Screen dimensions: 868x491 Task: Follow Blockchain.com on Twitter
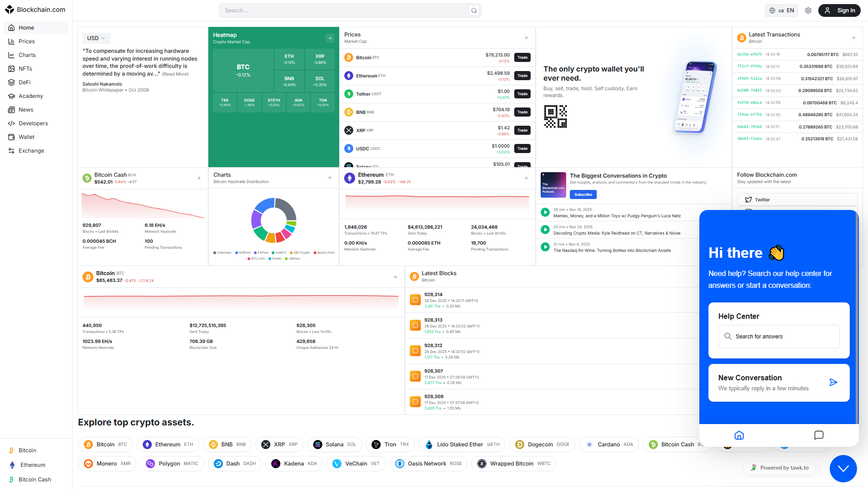(797, 199)
